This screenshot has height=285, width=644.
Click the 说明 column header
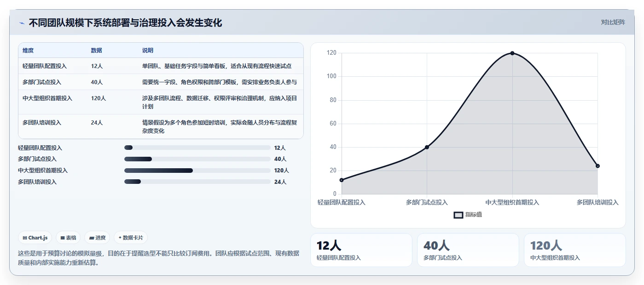pos(148,51)
